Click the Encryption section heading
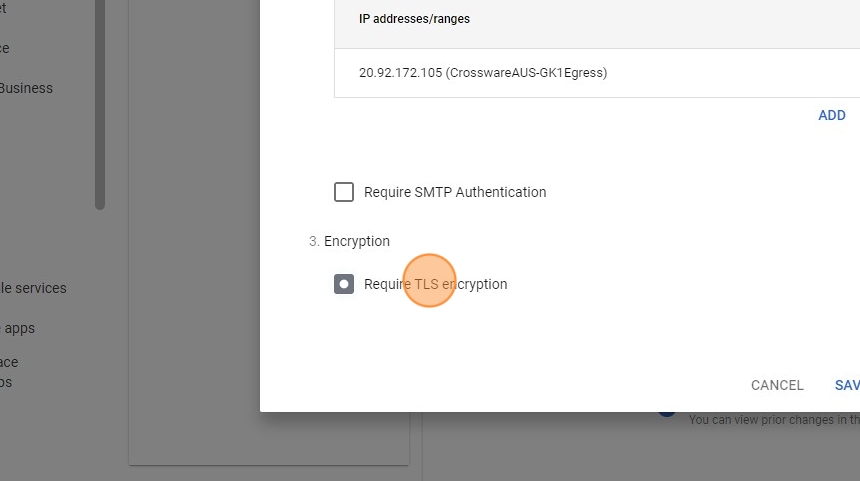The height and width of the screenshot is (481, 860). tap(356, 241)
